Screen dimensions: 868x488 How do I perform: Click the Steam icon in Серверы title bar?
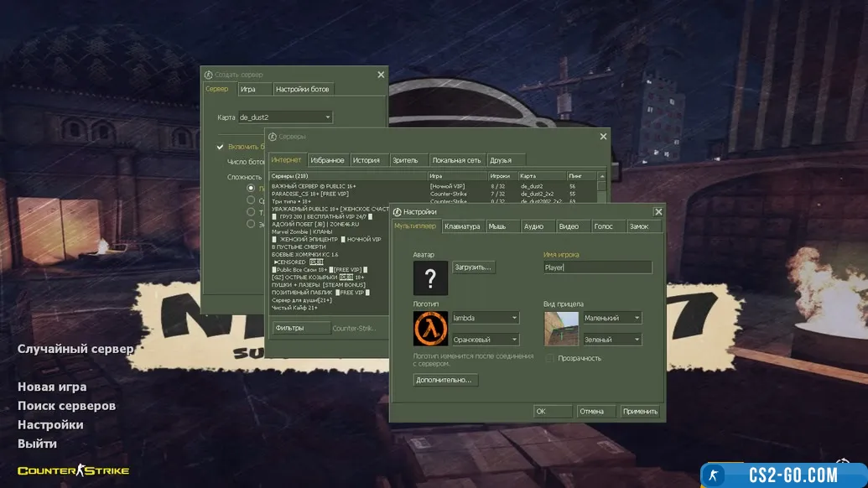pyautogui.click(x=273, y=136)
